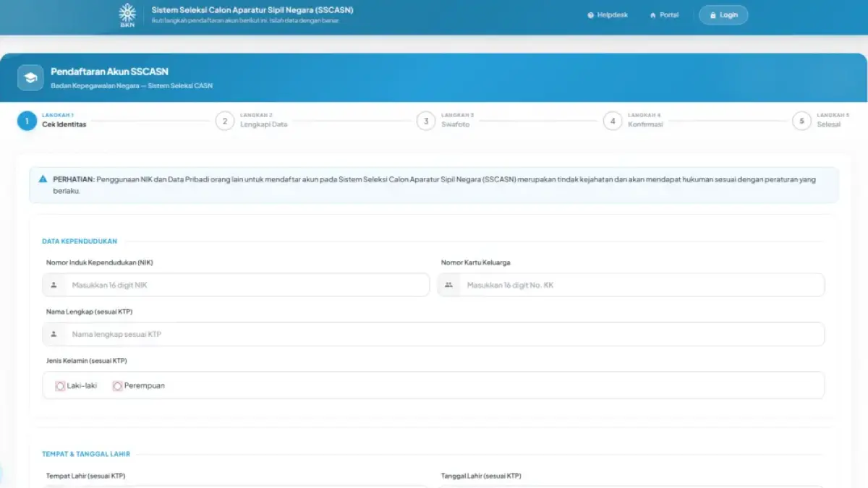The width and height of the screenshot is (868, 488).
Task: Select step 1 Cek Identitas circle
Action: 27,121
